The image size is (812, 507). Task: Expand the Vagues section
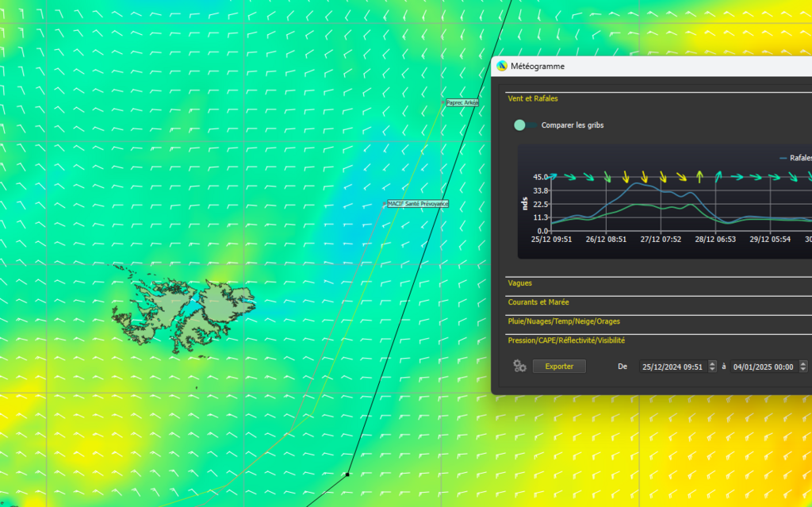tap(520, 283)
